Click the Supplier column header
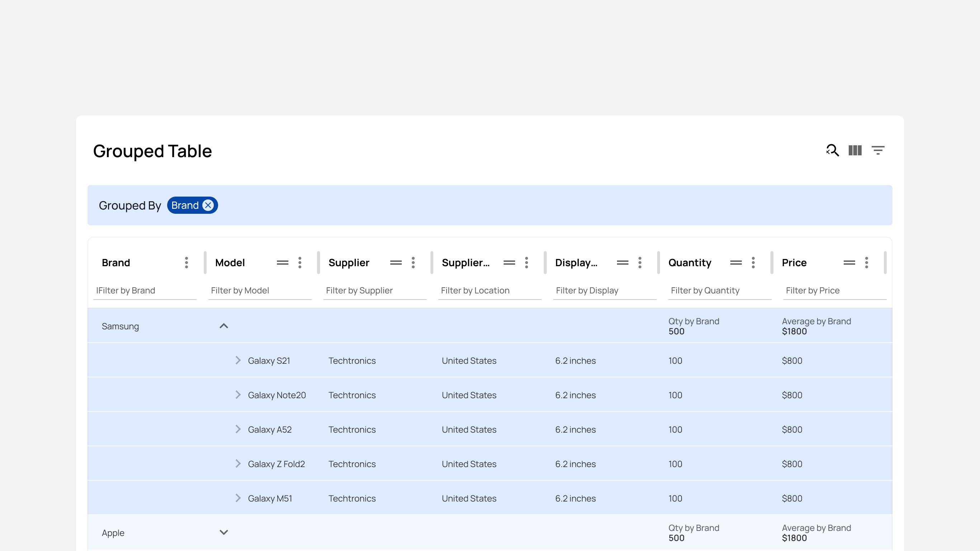Viewport: 980px width, 551px height. point(349,263)
